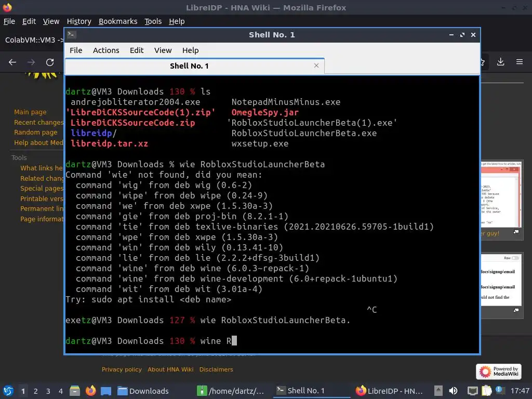Open Firefox Bookmarks menu
532x399 pixels.
pyautogui.click(x=118, y=21)
